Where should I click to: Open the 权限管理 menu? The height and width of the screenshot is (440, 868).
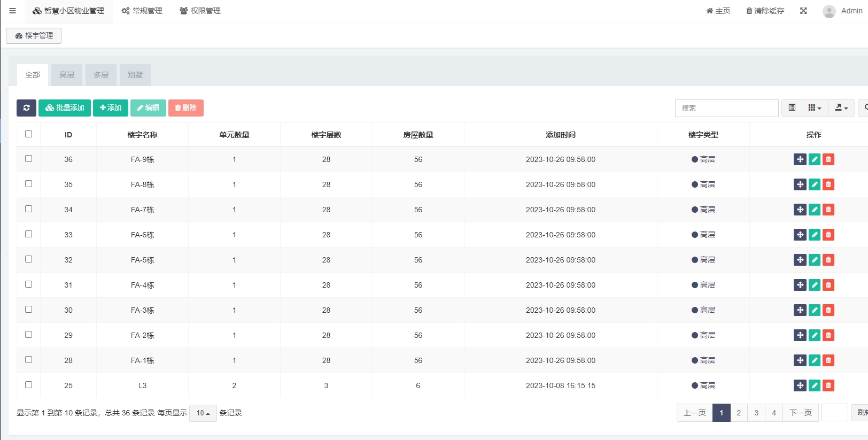tap(200, 11)
